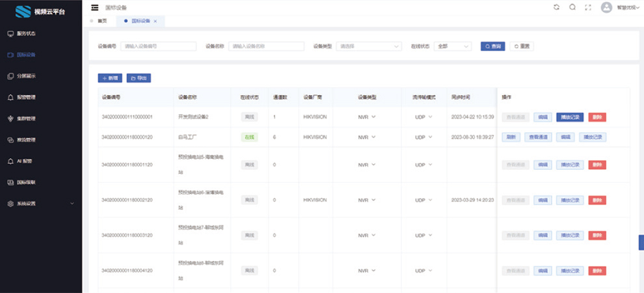Screen dimensions: 644x293
Task: Open the 设备类型 filter dropdown
Action: click(368, 46)
